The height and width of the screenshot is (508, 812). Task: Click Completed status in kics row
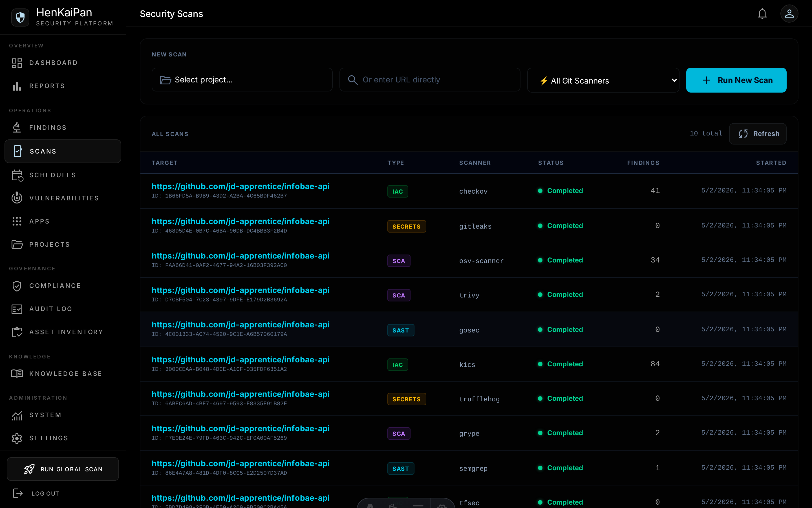pyautogui.click(x=560, y=364)
